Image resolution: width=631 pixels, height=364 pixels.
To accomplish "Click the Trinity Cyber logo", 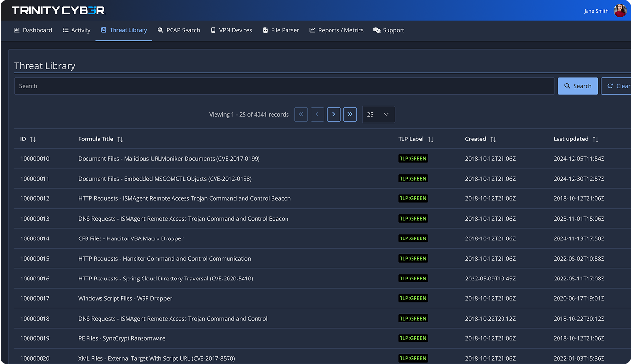I will [58, 10].
